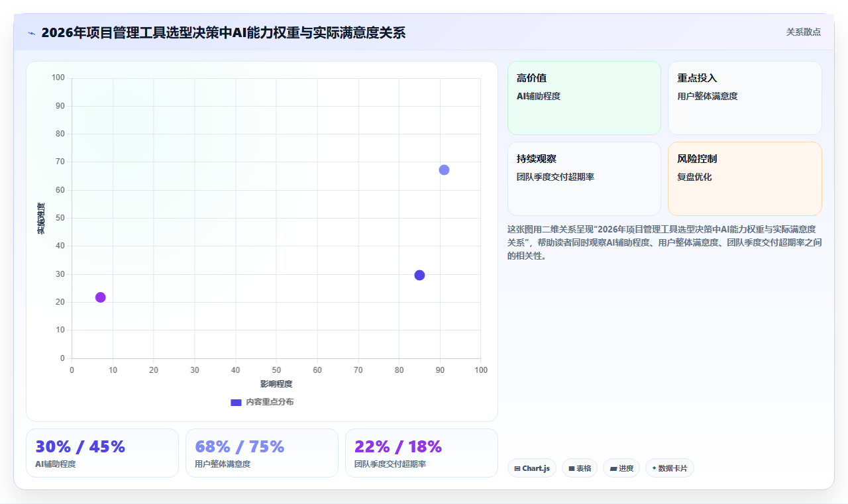Image resolution: width=848 pixels, height=504 pixels.
Task: Toggle the 内容重点分布 legend color box
Action: pyautogui.click(x=236, y=402)
